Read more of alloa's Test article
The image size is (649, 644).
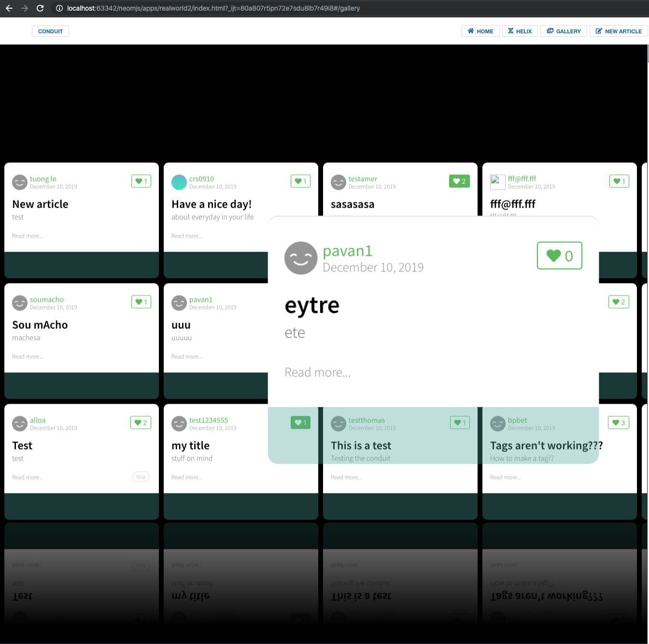(x=28, y=477)
